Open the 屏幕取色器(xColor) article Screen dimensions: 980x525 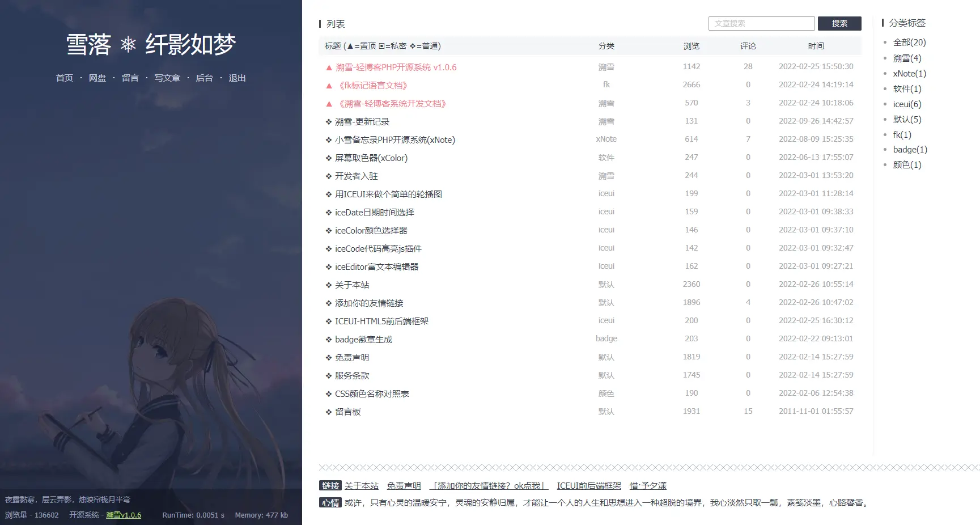(x=371, y=158)
